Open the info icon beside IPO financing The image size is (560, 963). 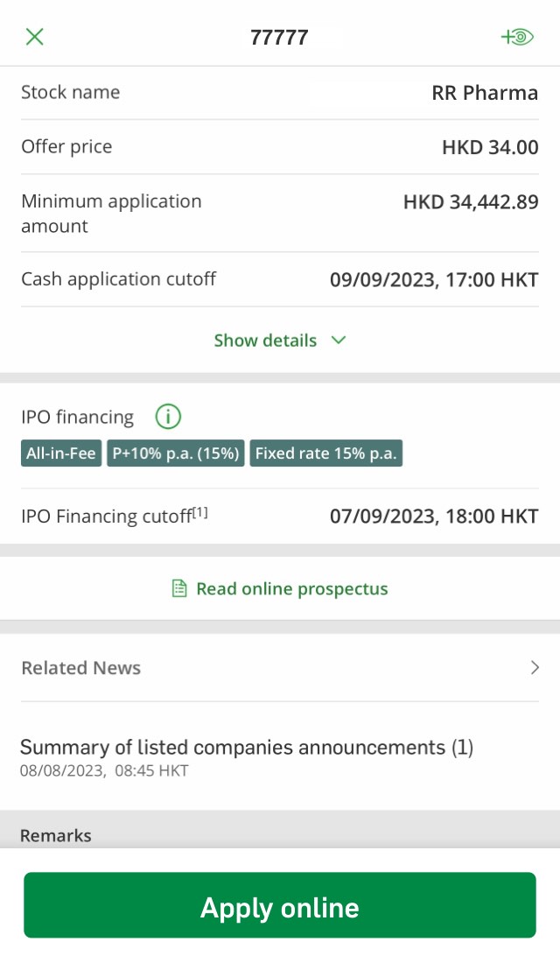167,417
